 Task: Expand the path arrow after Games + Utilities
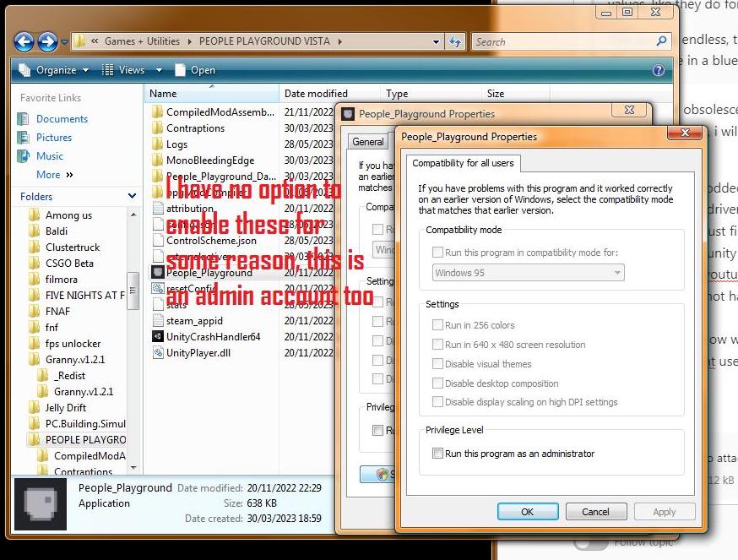click(x=190, y=41)
